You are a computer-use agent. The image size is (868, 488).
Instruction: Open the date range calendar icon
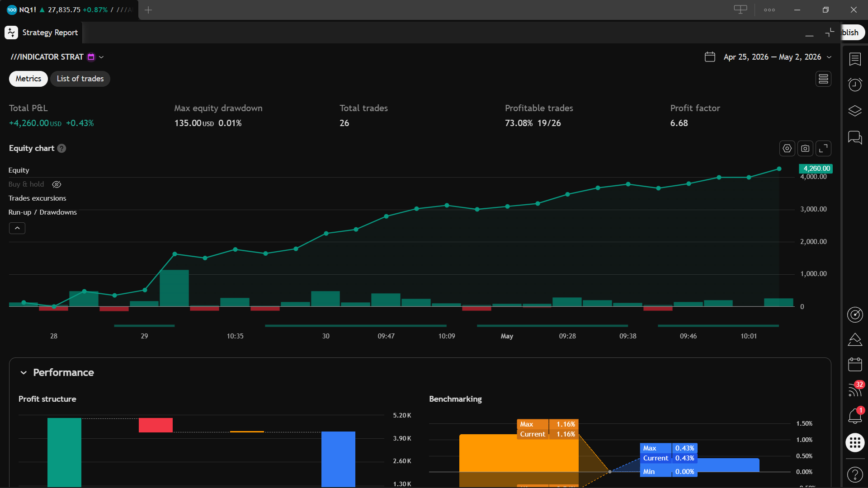[710, 57]
